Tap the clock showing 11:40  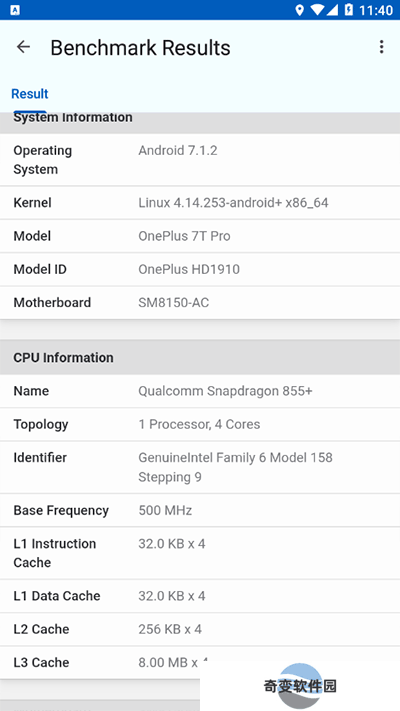(x=376, y=10)
